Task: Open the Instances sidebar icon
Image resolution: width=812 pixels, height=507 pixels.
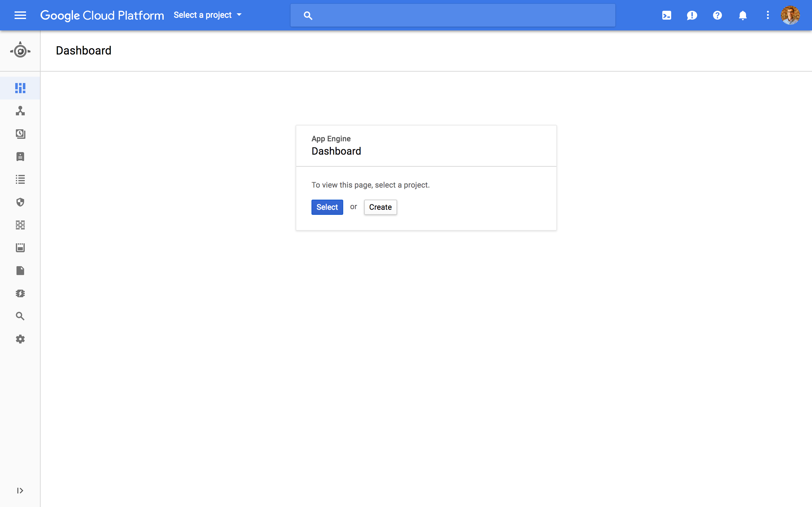Action: coord(20,157)
